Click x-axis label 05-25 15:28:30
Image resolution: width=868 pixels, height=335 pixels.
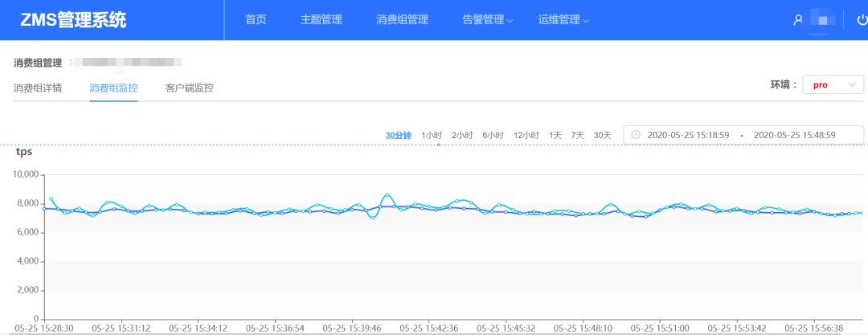43,328
